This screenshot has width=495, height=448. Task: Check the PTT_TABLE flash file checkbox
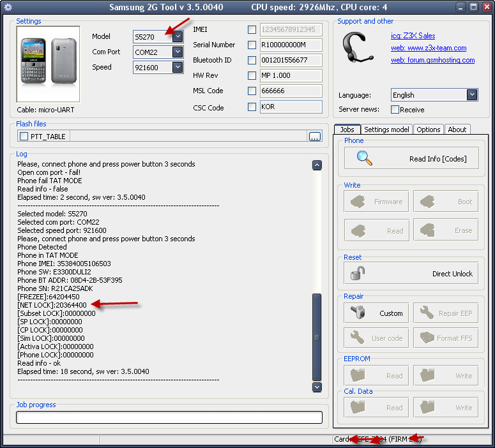point(24,137)
